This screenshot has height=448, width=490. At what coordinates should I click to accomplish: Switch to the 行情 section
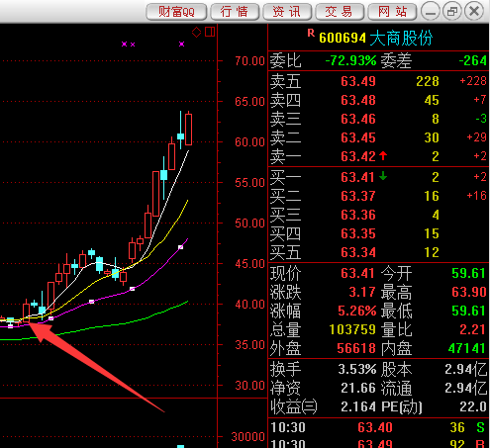tap(235, 12)
